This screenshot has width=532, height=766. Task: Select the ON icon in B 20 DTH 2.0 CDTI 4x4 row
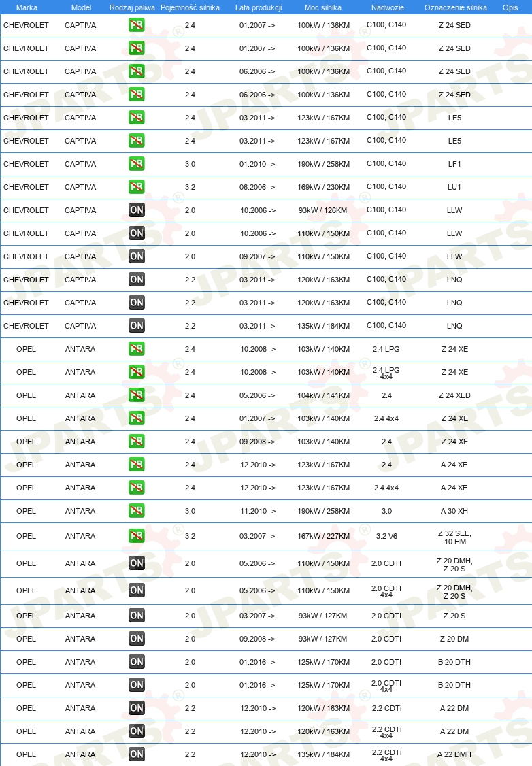pyautogui.click(x=136, y=685)
